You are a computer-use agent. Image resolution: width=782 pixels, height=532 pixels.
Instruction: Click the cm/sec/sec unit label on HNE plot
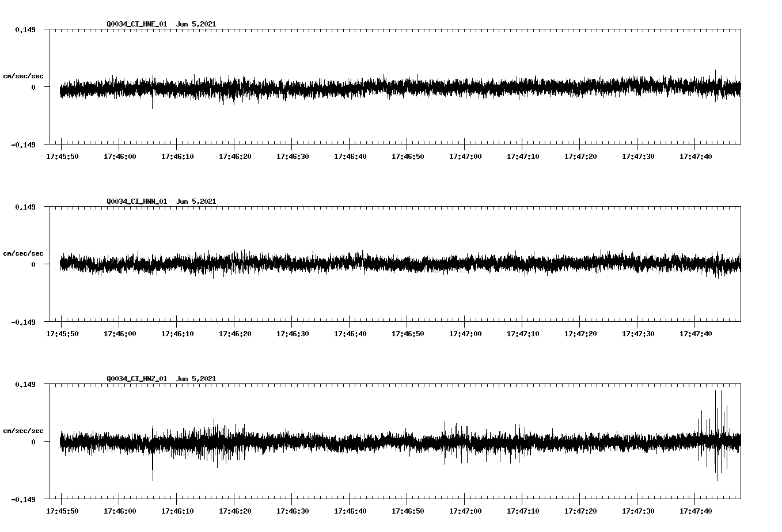pyautogui.click(x=23, y=76)
